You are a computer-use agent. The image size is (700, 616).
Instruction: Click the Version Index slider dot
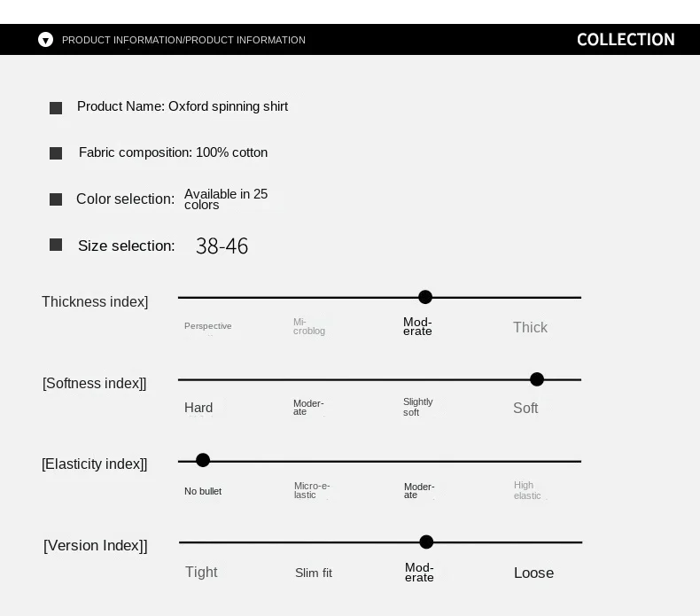click(426, 542)
